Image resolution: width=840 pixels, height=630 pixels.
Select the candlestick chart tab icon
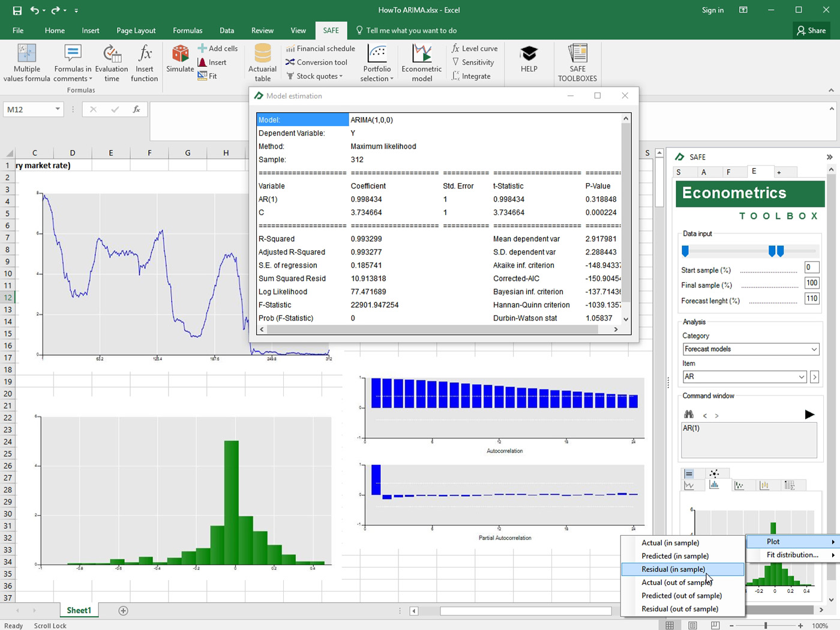point(764,485)
